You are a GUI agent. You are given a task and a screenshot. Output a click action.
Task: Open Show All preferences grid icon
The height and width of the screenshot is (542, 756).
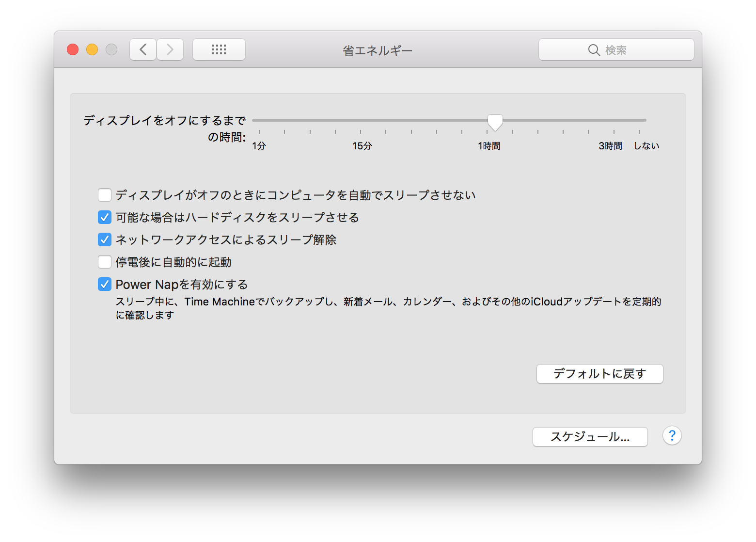pyautogui.click(x=219, y=49)
